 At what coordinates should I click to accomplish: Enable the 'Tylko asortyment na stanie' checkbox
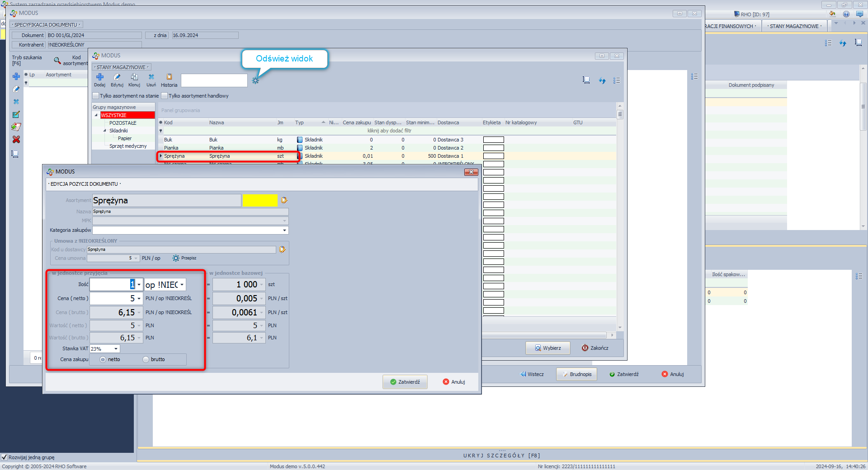tap(96, 96)
